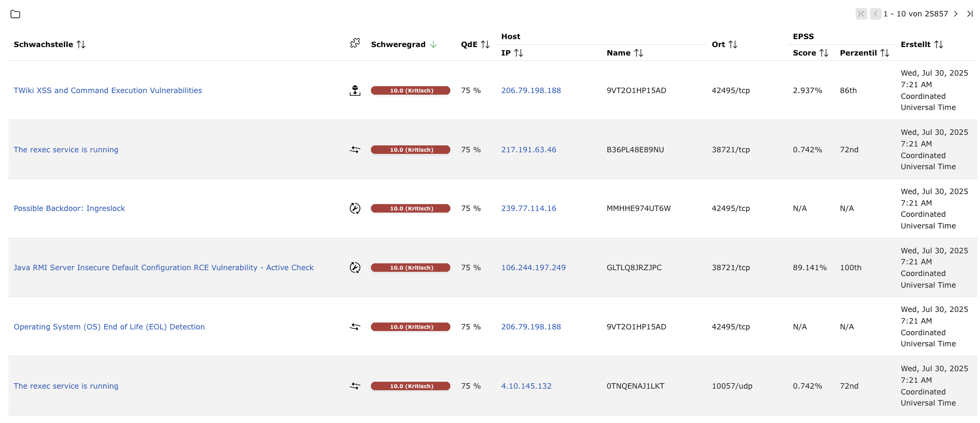Screen dimensions: 980x423
Task: Sort hosts by IP column
Action: click(519, 53)
